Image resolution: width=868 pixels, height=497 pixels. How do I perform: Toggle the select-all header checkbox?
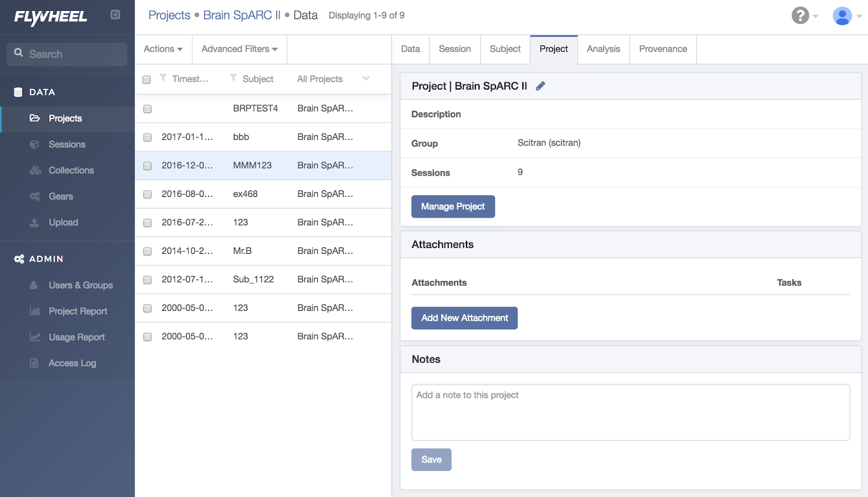tap(146, 80)
